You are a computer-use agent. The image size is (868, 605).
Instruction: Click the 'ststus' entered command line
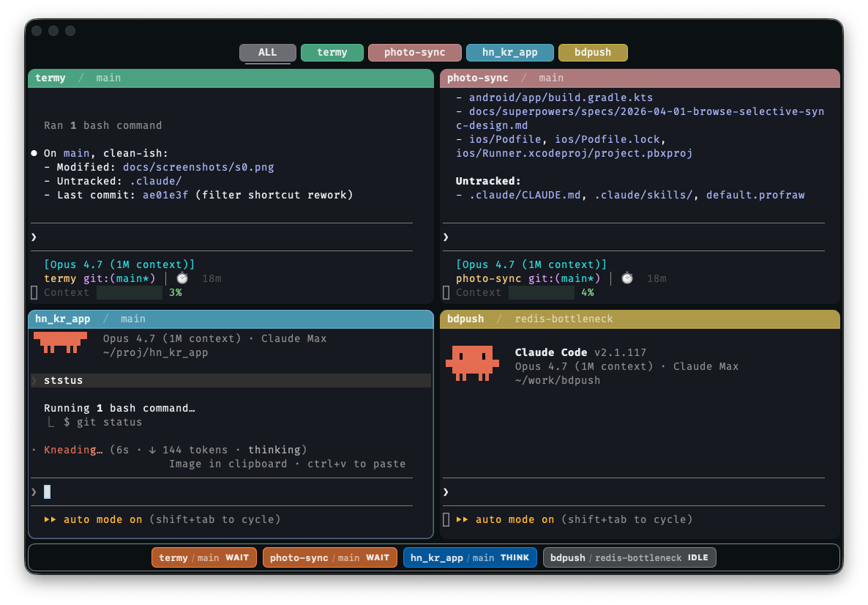pos(231,381)
